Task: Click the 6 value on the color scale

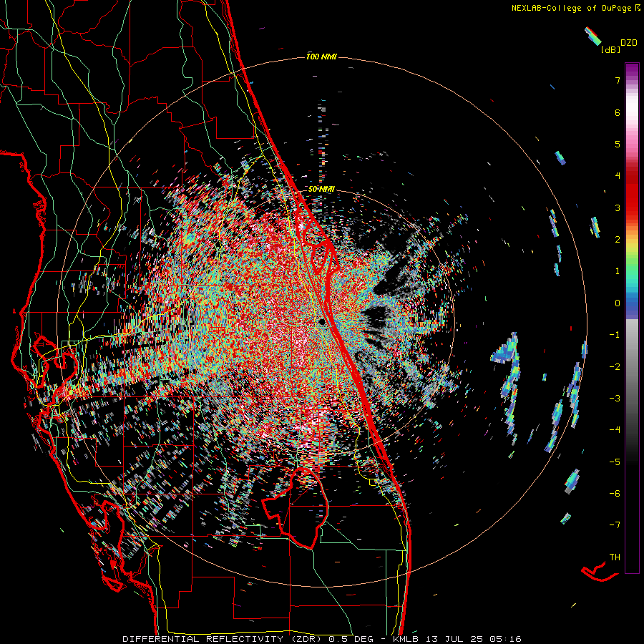Action: coord(618,112)
